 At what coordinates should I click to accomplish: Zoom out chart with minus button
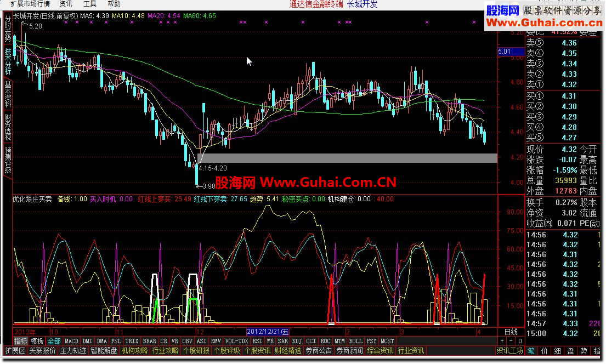coord(511,341)
